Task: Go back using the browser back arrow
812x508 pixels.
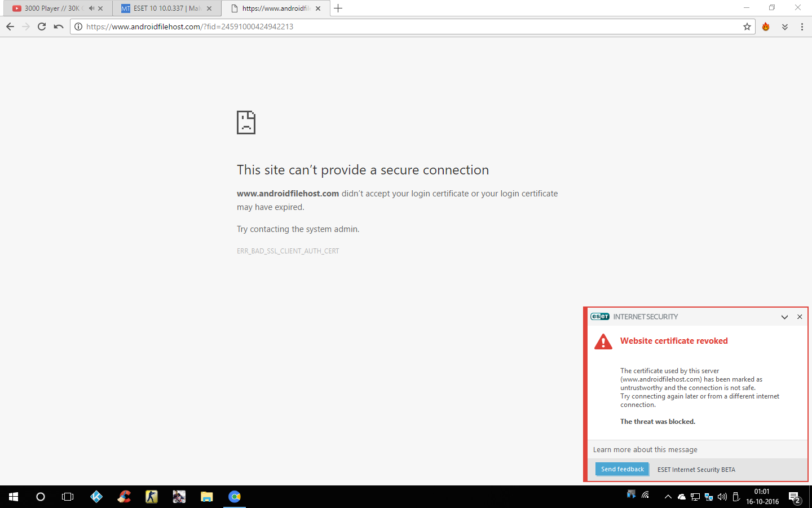Action: (10, 27)
